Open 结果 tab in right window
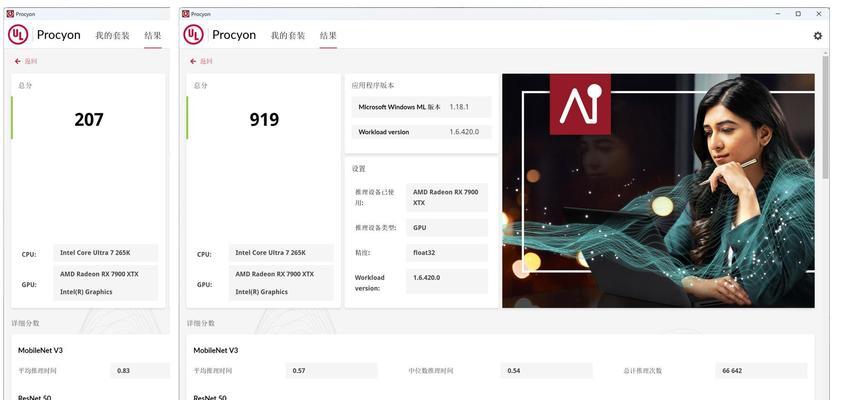 (328, 35)
